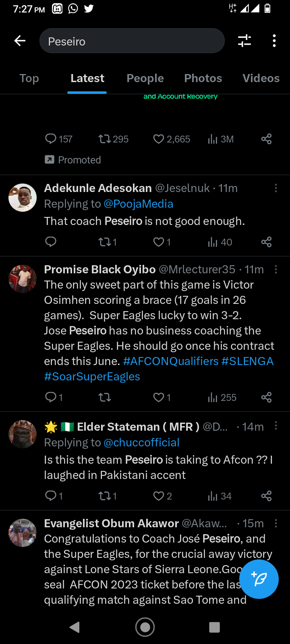Switch to the People tab
Screen dimensions: 290x644
point(145,78)
